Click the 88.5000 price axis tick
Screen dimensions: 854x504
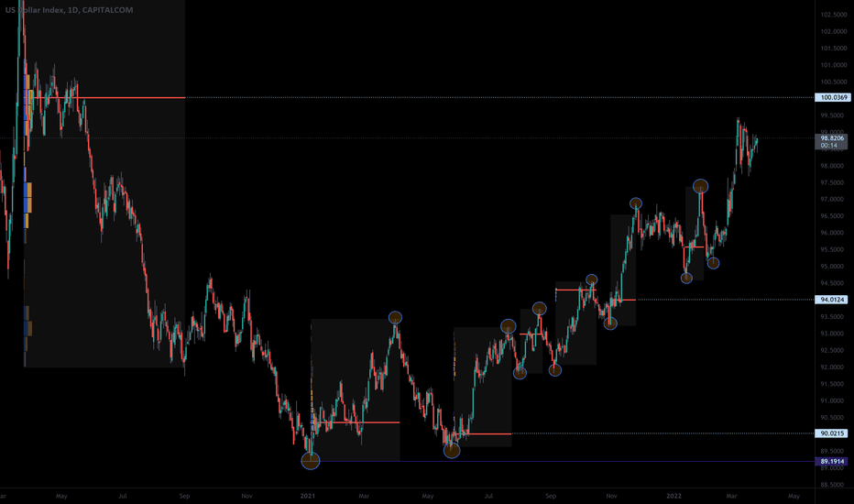point(834,485)
